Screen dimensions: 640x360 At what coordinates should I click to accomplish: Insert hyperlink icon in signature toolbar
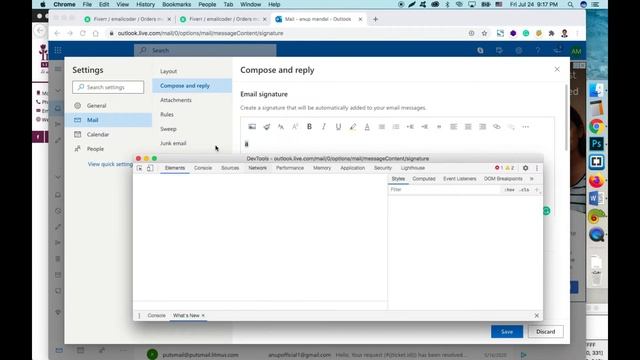497,127
